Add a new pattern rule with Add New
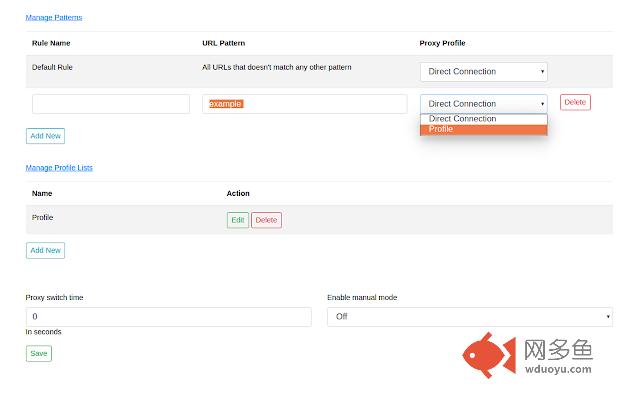 click(x=45, y=135)
